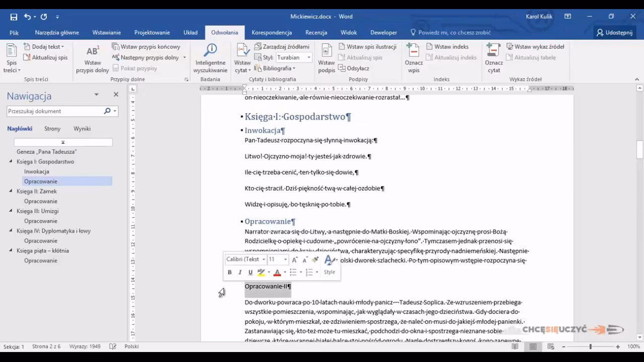Click search magnifier in navigation pane

107,111
